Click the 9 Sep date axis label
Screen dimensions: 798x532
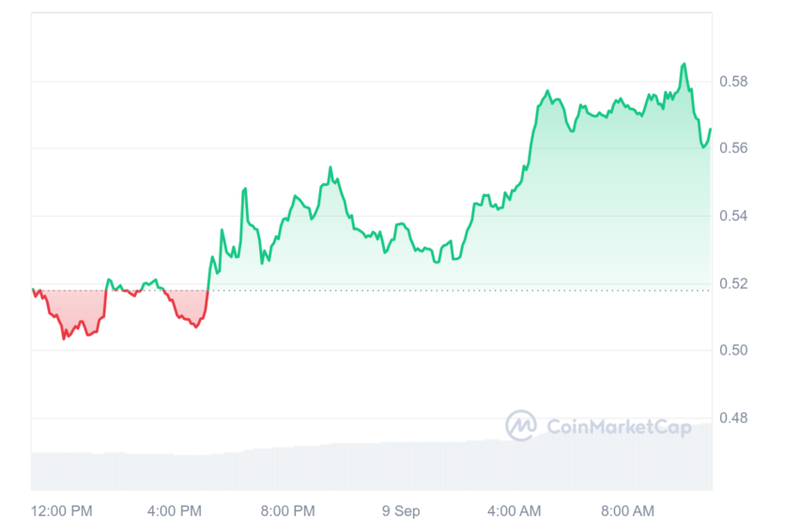pyautogui.click(x=401, y=510)
